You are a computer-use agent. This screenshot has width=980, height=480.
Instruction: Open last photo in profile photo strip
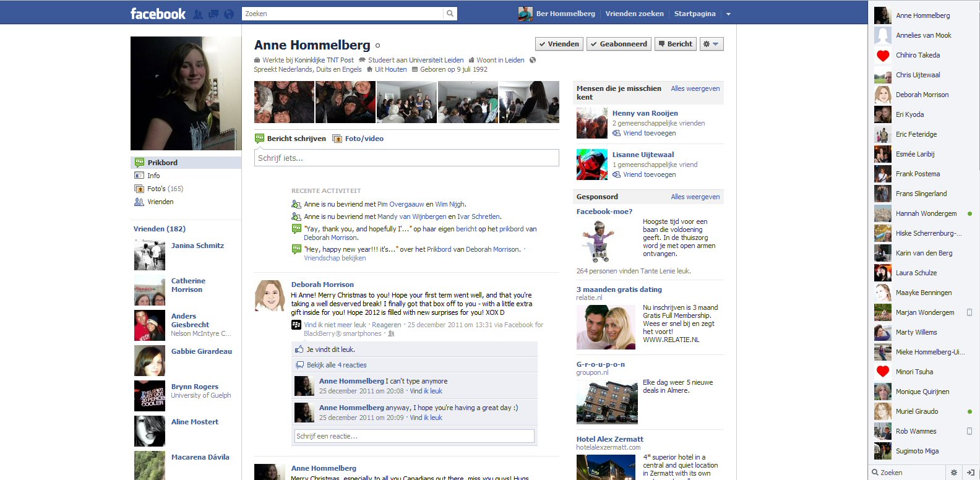529,102
